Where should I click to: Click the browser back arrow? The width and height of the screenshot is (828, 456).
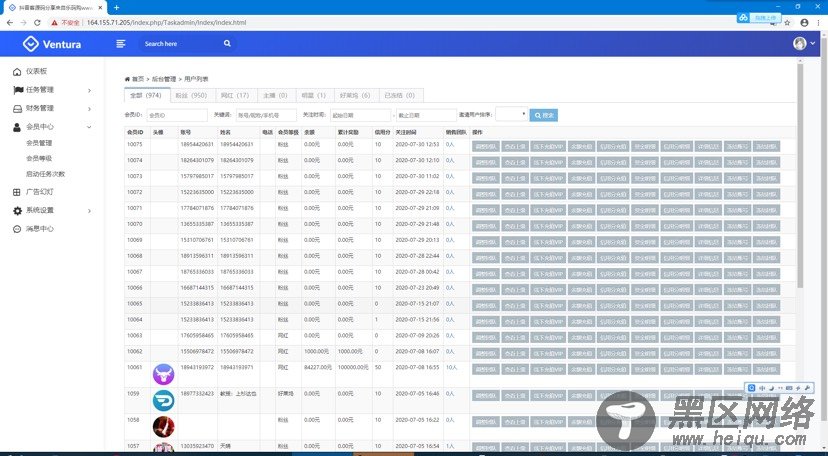[x=10, y=23]
